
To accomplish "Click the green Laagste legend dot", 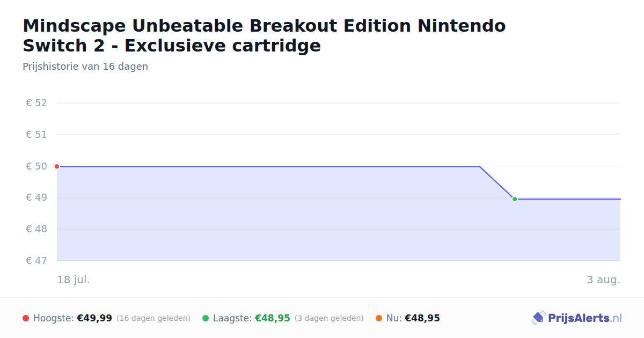I will pyautogui.click(x=206, y=318).
